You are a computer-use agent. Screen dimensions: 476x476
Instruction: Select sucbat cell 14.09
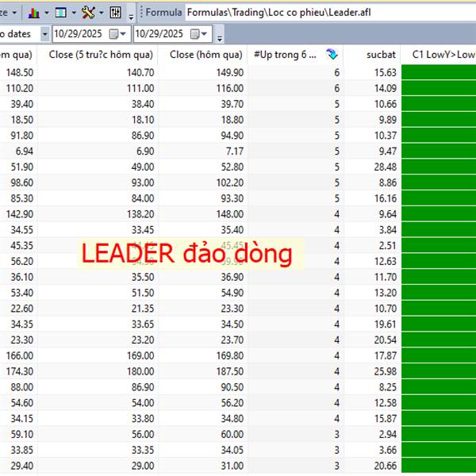pos(372,88)
